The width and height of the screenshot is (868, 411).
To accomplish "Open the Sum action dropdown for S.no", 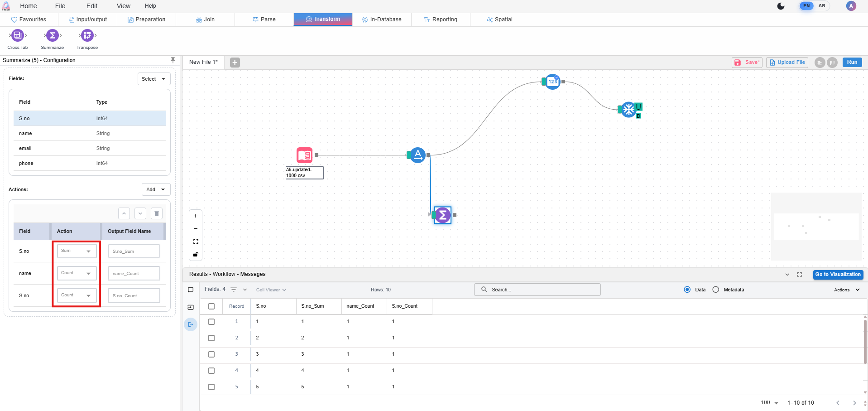I will pyautogui.click(x=77, y=251).
